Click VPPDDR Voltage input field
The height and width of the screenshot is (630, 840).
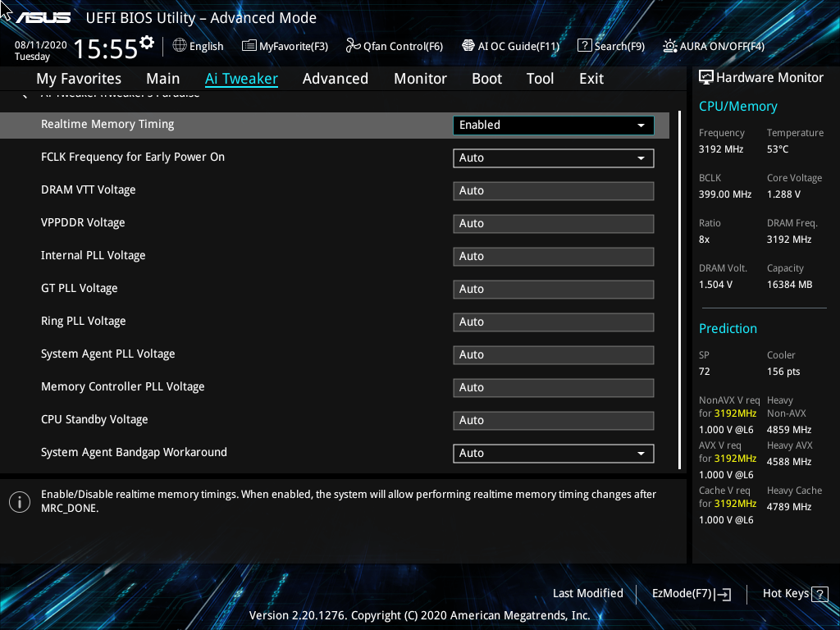click(x=554, y=223)
